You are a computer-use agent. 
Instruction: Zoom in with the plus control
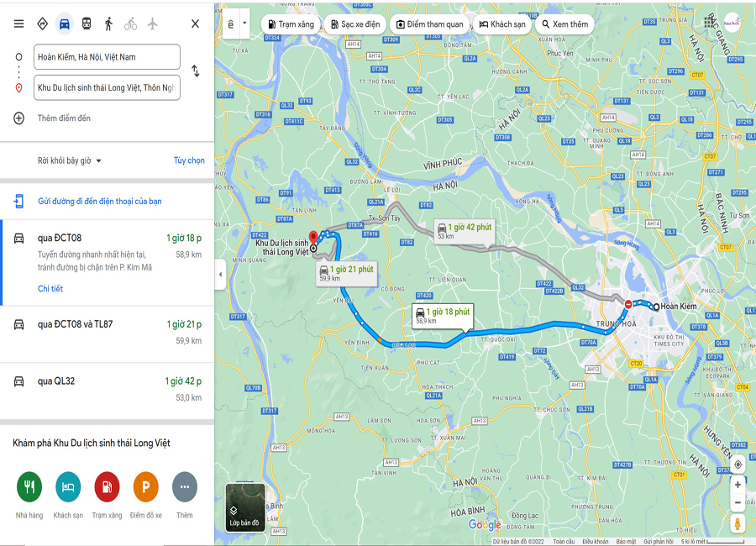click(738, 485)
